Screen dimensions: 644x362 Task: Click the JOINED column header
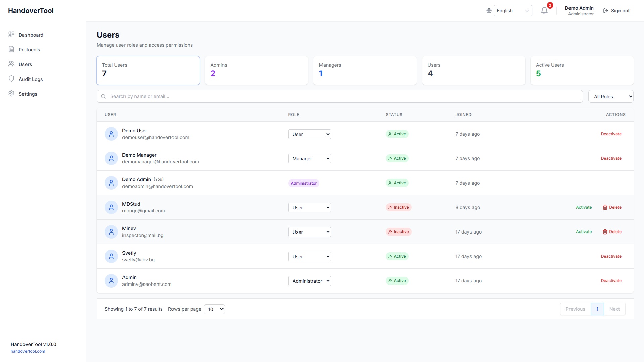point(463,115)
